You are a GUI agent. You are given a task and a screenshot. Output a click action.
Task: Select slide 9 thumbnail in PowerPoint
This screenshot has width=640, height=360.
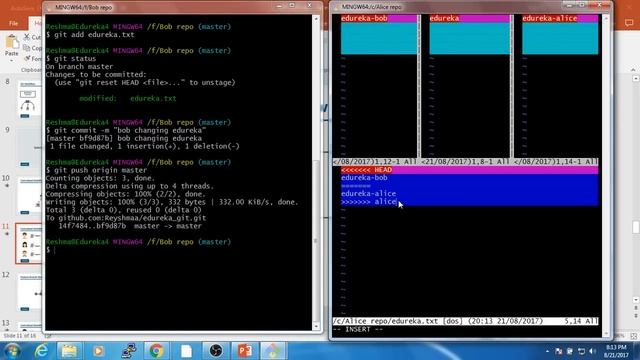pyautogui.click(x=28, y=147)
